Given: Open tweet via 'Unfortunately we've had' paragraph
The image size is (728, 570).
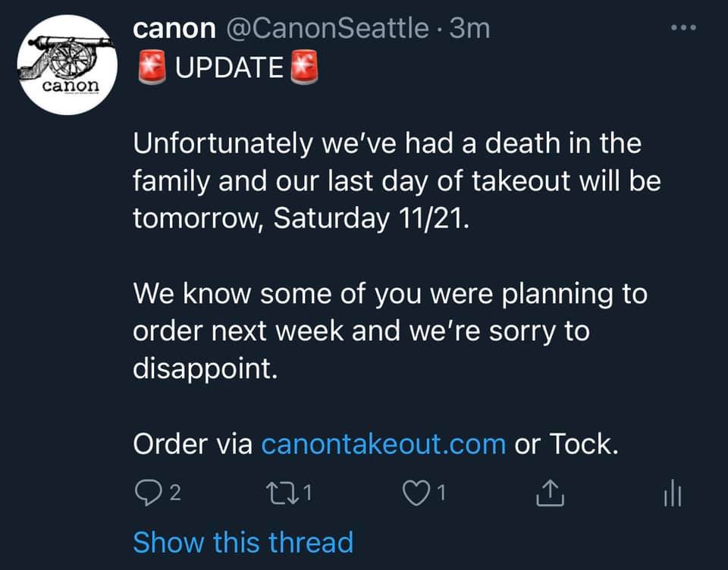Looking at the screenshot, I should point(397,180).
